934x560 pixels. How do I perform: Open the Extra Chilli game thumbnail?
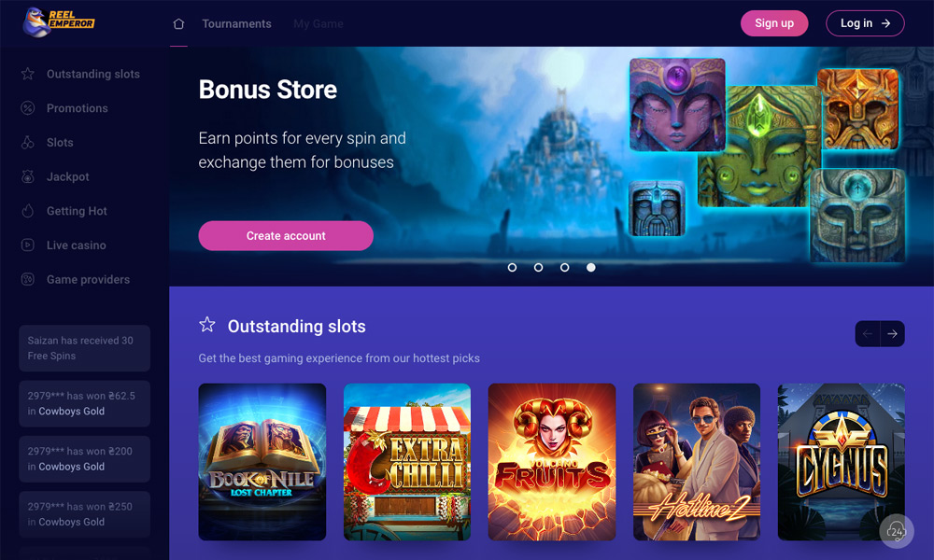coord(407,462)
